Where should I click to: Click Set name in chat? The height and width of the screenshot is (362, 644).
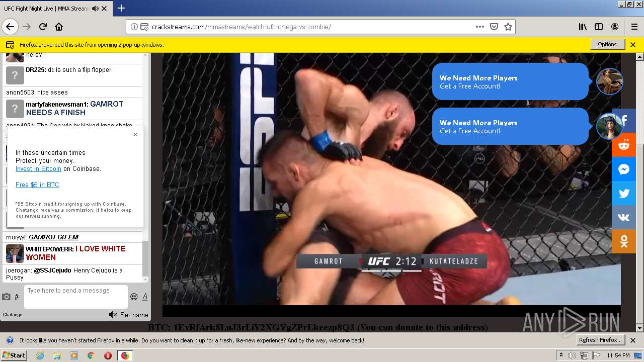(x=134, y=315)
